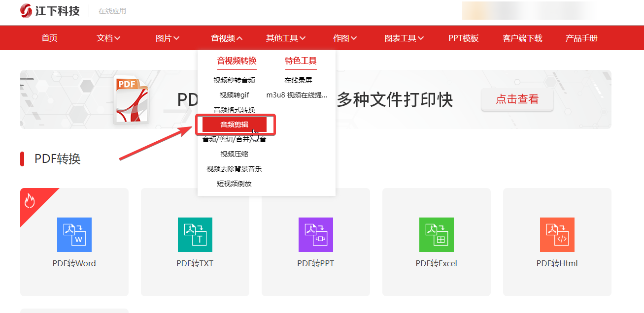Click the PDF转Excel label

[x=437, y=263]
